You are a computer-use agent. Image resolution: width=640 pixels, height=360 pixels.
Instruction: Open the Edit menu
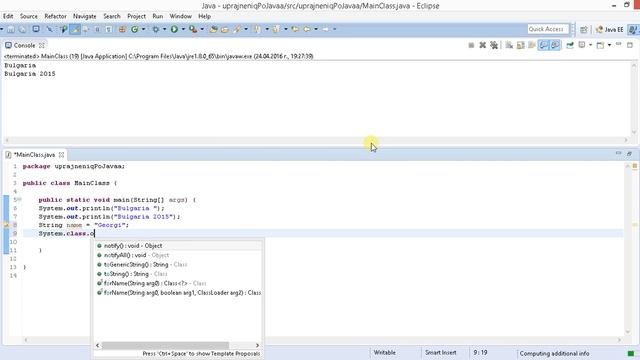click(x=8, y=16)
